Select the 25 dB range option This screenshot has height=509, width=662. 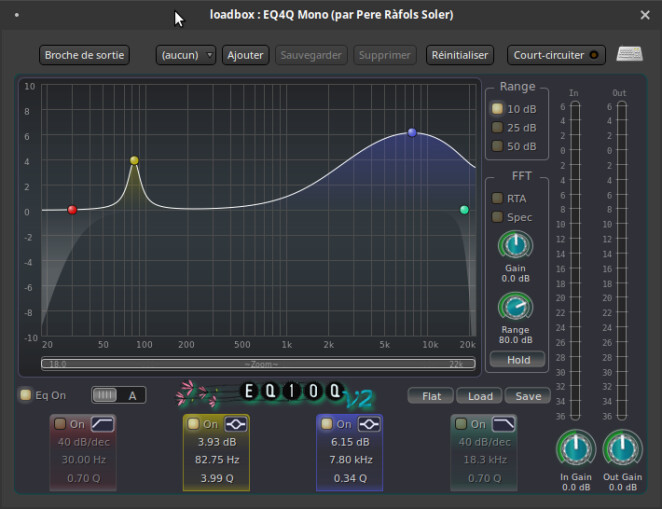[x=497, y=127]
